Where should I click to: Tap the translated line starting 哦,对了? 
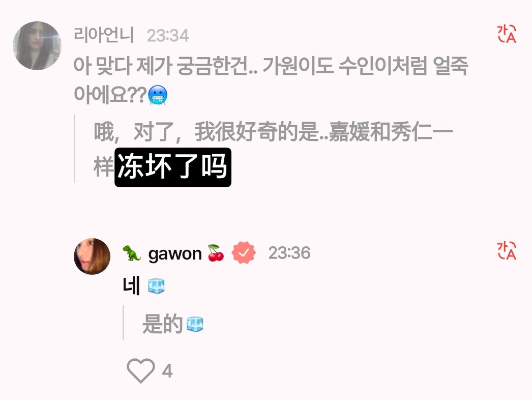click(273, 150)
